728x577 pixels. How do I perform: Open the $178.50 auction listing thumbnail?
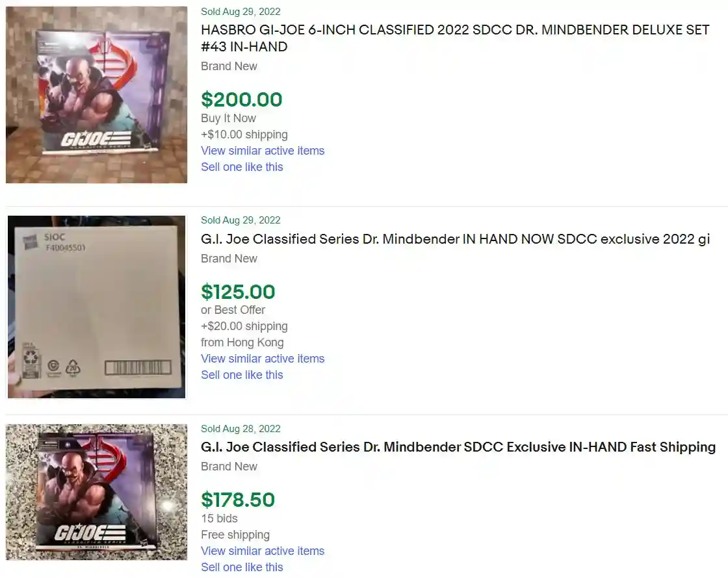(x=97, y=492)
